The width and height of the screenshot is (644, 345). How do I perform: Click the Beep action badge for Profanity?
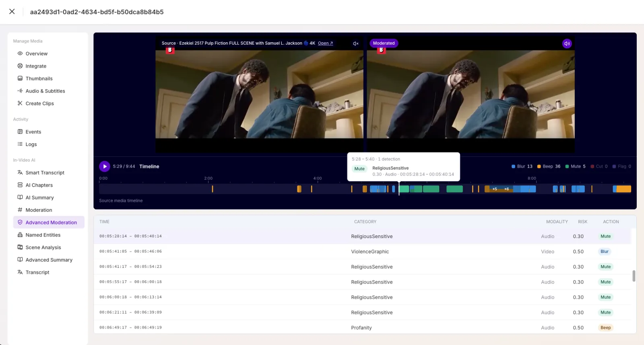pyautogui.click(x=605, y=328)
